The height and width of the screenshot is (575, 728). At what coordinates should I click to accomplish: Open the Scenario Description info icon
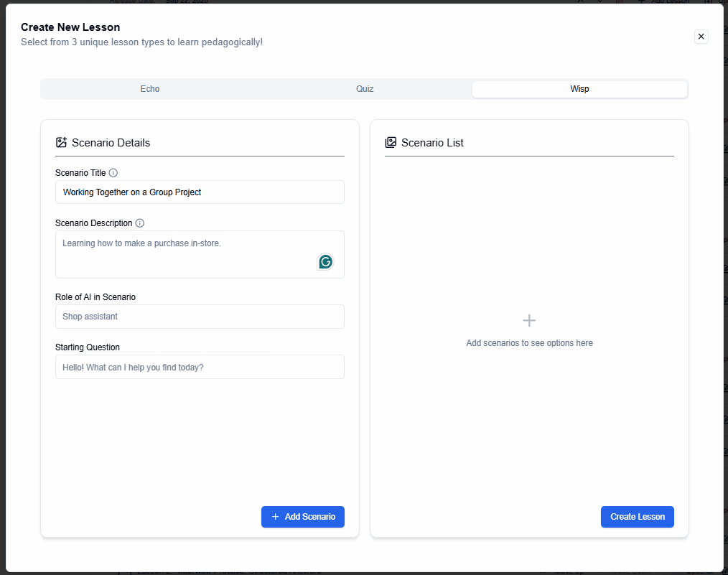(x=140, y=223)
